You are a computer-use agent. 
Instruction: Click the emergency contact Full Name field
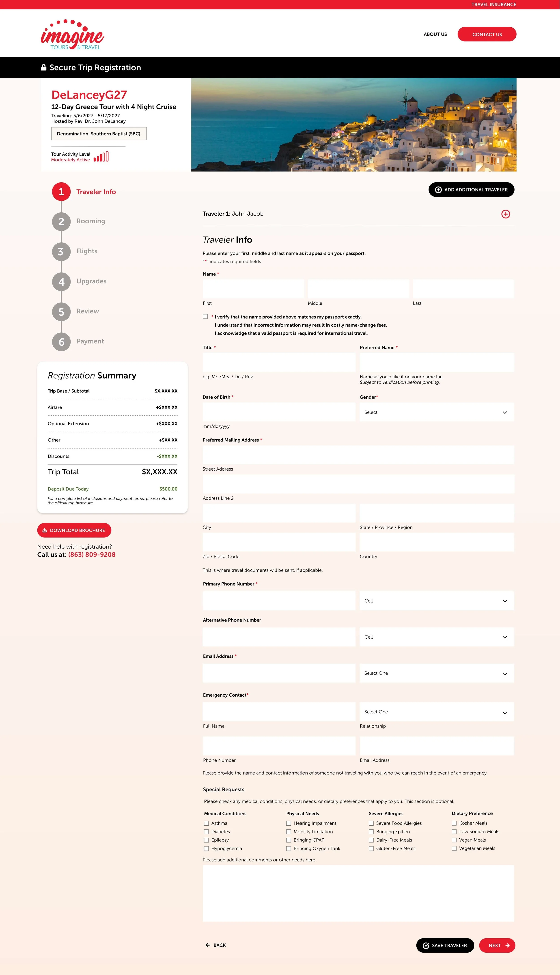point(279,712)
